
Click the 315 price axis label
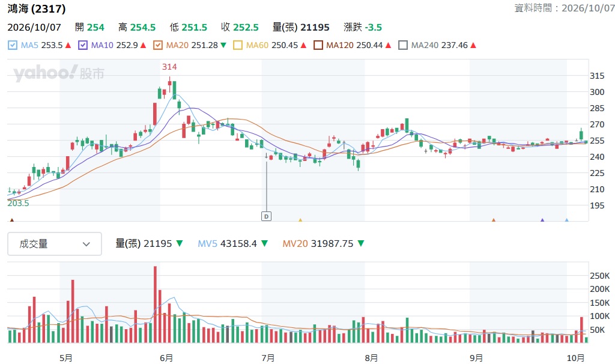[x=597, y=76]
